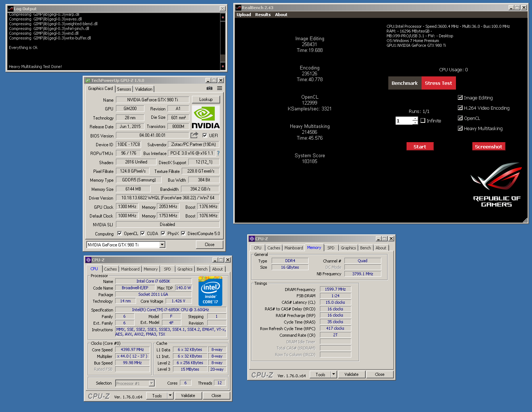
Task: Click the Memory Size value 6144 MB
Action: click(133, 189)
